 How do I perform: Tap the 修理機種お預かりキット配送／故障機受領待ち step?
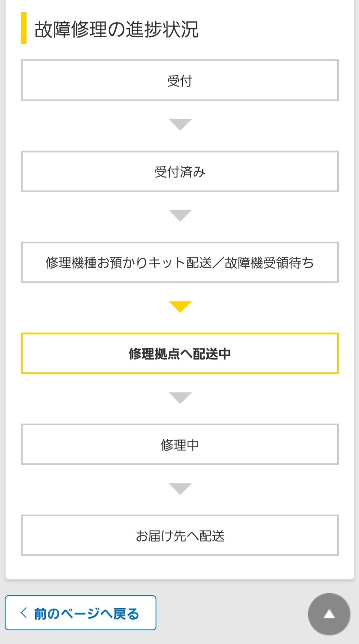tap(180, 263)
